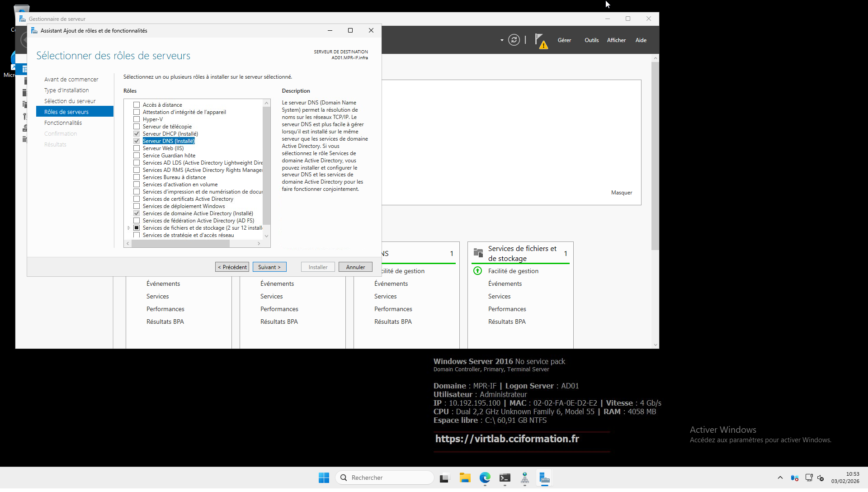The width and height of the screenshot is (868, 492).
Task: Open Microsoft Edge from the taskbar
Action: 485,478
